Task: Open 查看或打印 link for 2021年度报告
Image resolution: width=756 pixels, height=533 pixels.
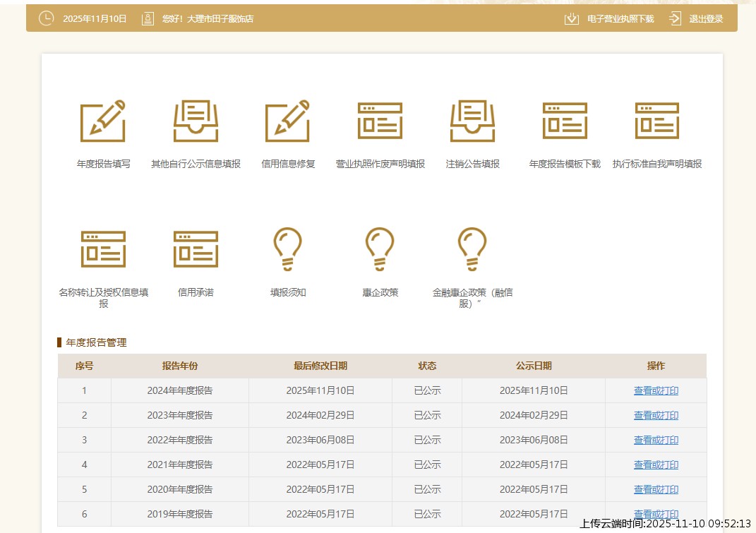Action: (656, 465)
